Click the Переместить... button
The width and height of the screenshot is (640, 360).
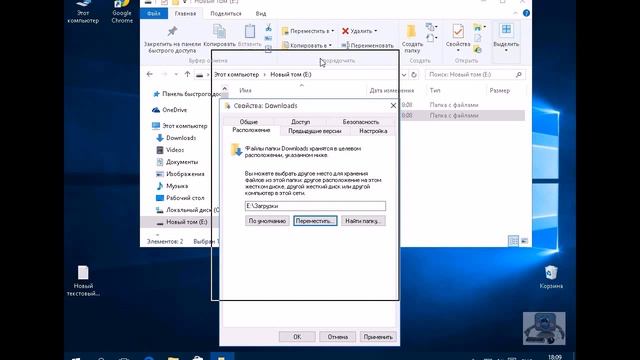click(315, 221)
